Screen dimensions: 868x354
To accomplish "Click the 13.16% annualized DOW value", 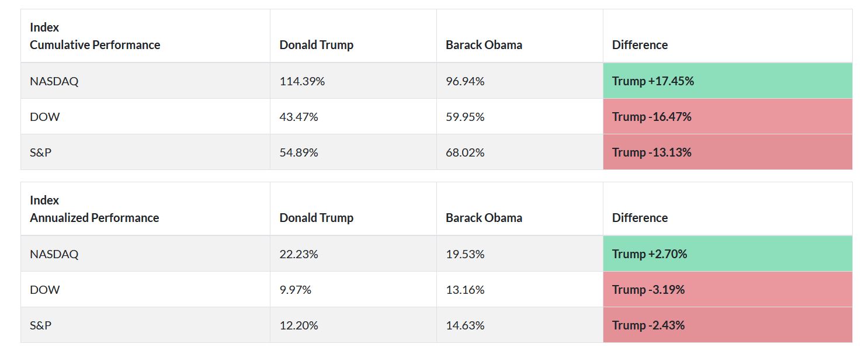I will pos(465,290).
